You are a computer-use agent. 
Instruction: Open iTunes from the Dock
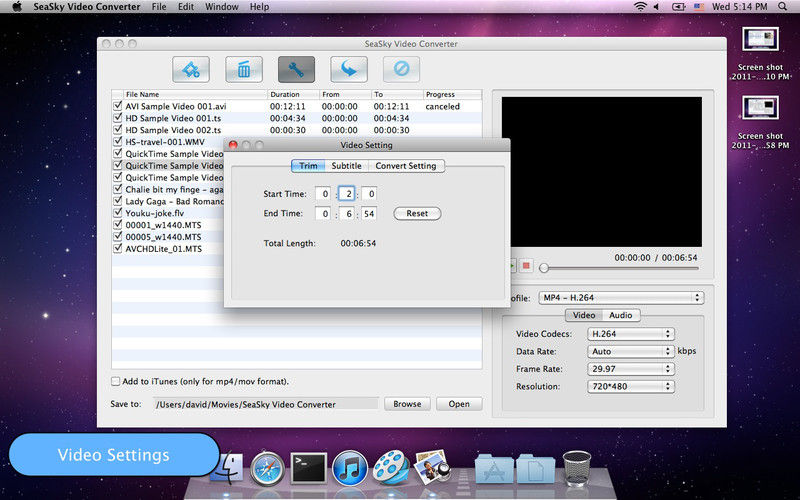tap(351, 467)
